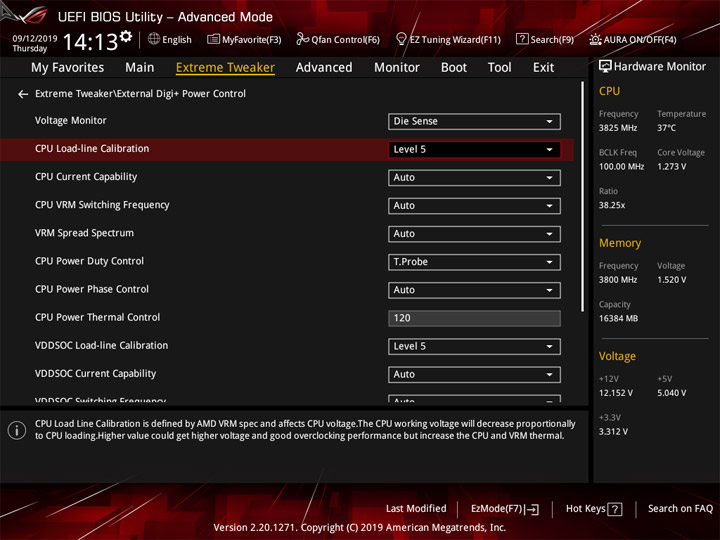
Task: Click the Search question-mark icon
Action: [522, 39]
